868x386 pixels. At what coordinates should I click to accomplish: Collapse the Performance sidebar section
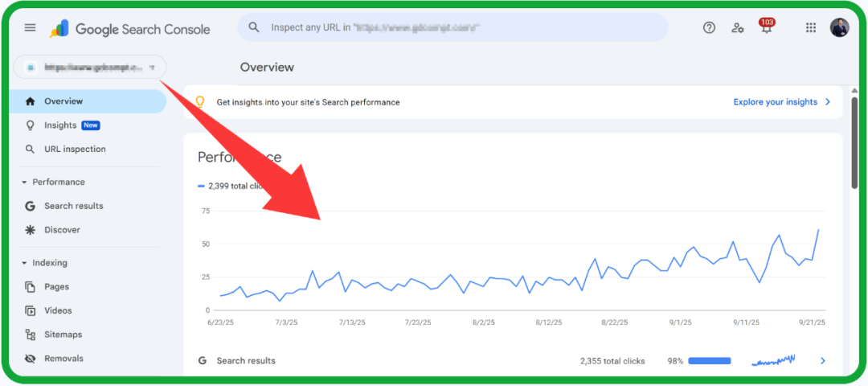click(25, 183)
